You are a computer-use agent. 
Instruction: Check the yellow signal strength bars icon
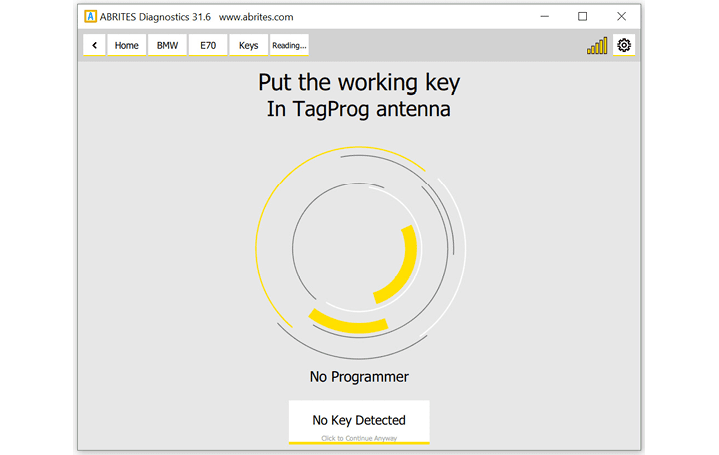[597, 46]
